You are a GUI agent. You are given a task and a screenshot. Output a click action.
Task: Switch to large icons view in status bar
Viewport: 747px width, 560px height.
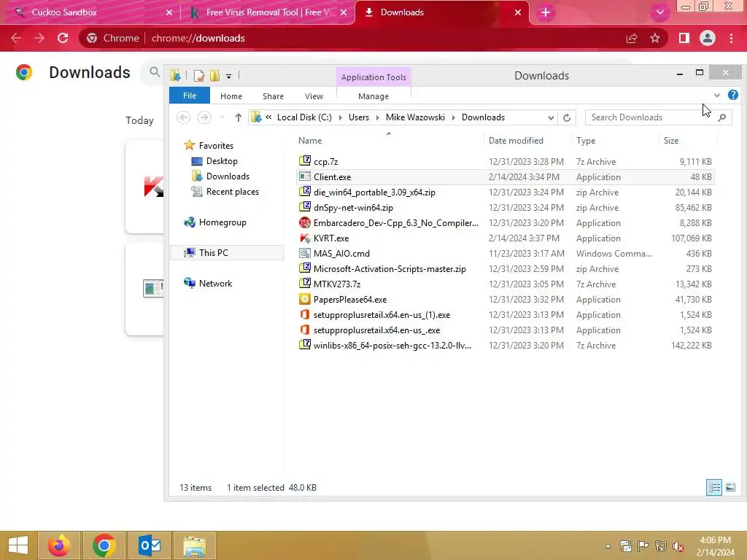[x=729, y=487]
